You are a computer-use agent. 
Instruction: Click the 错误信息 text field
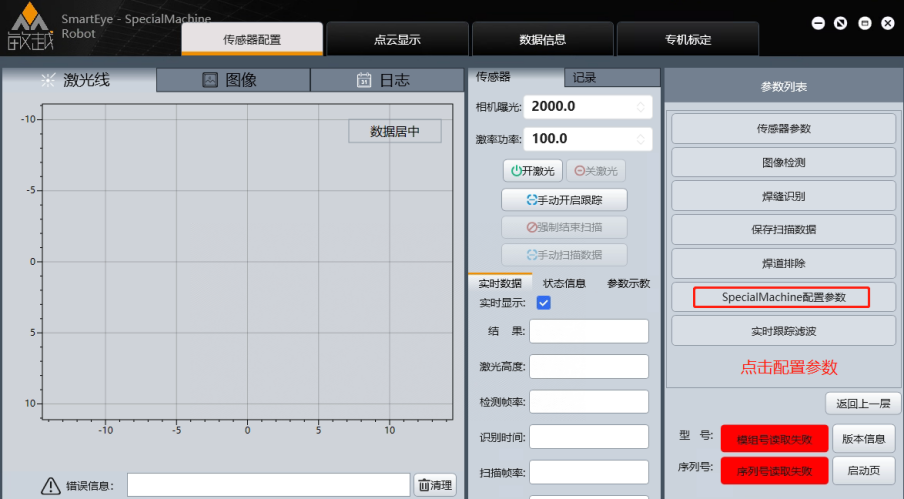pyautogui.click(x=268, y=485)
